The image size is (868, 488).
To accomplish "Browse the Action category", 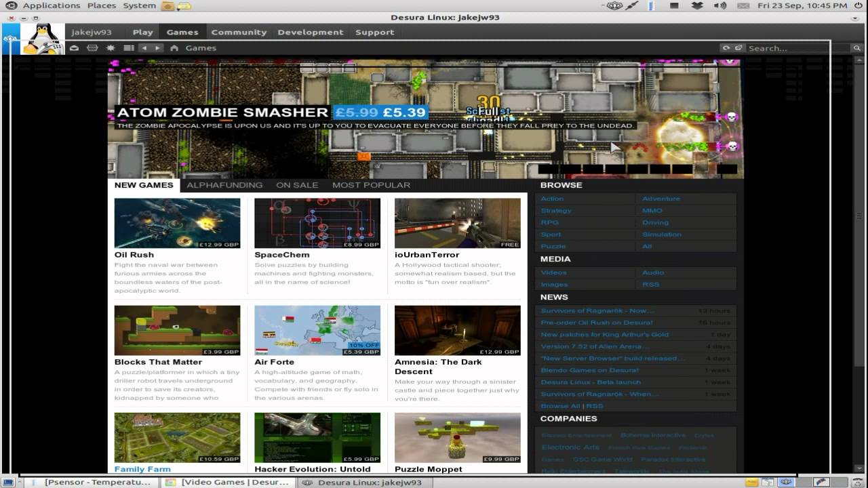I will (552, 199).
